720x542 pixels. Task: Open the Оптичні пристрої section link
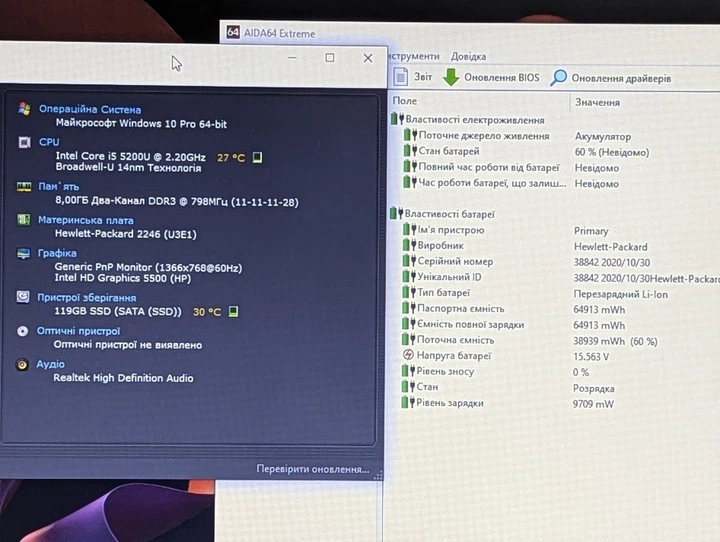point(79,331)
